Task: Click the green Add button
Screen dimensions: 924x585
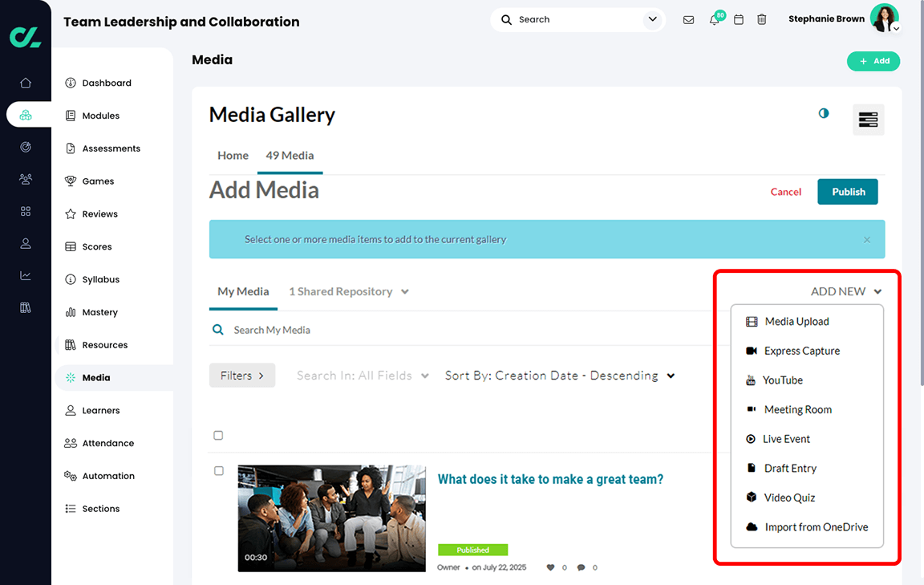Action: pos(873,61)
